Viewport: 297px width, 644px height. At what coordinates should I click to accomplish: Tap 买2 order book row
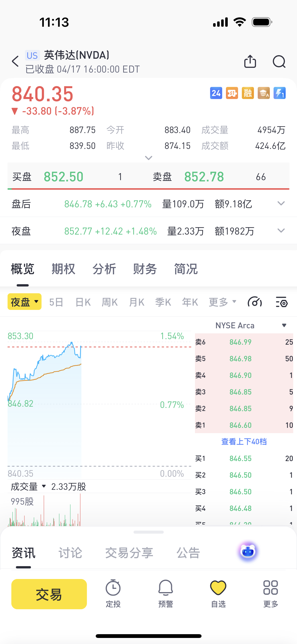[x=244, y=475]
